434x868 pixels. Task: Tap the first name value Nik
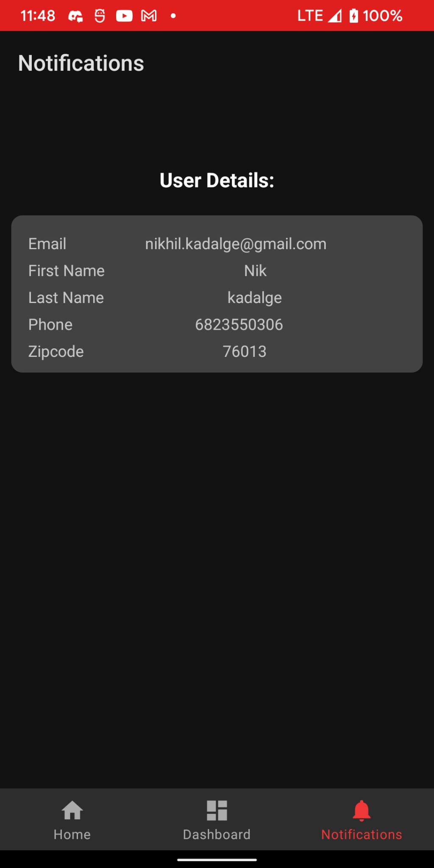click(255, 271)
